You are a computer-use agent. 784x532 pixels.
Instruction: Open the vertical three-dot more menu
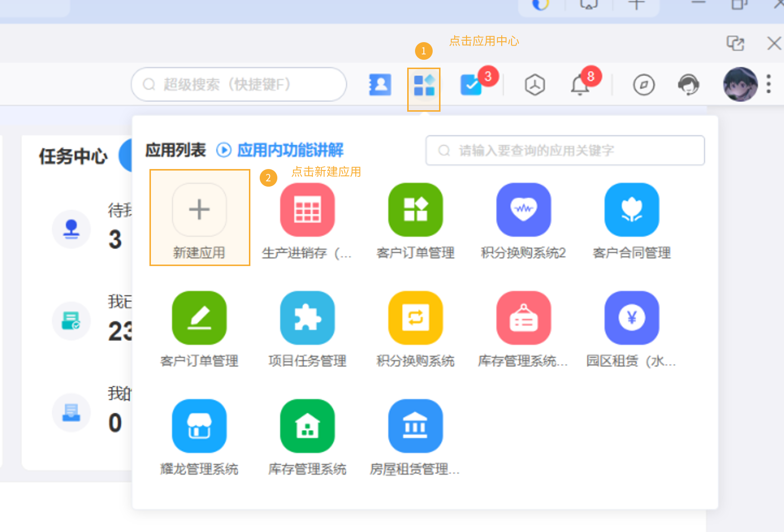click(x=769, y=84)
